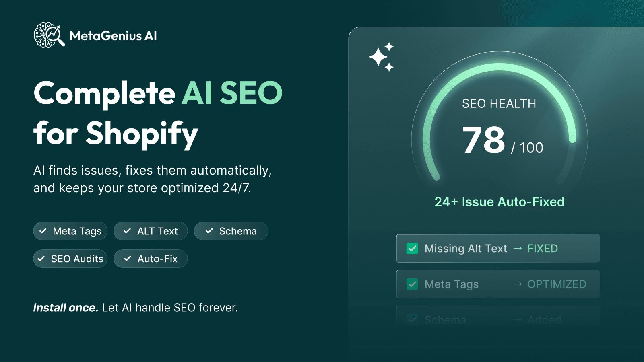
Task: Click the Install once. tagline
Action: point(66,308)
